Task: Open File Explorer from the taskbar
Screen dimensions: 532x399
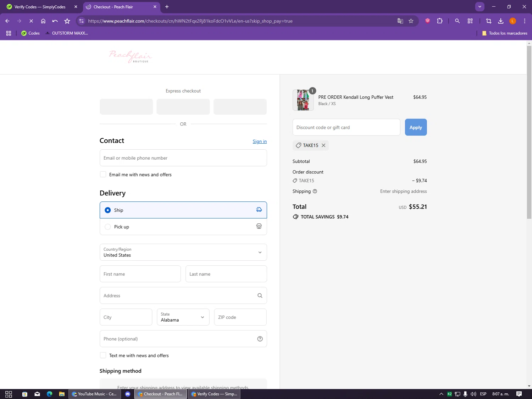Action: [62, 394]
